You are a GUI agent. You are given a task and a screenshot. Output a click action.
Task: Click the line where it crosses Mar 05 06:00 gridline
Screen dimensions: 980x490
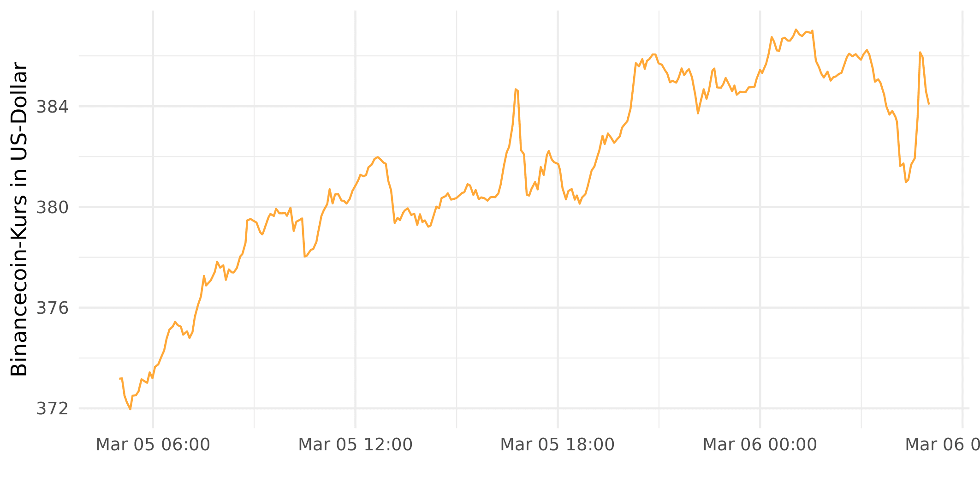153,375
